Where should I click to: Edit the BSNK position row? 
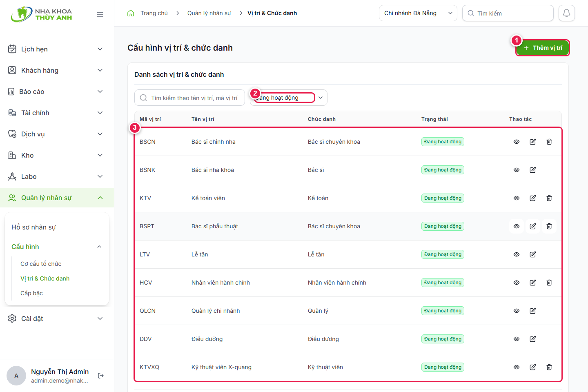pos(533,170)
